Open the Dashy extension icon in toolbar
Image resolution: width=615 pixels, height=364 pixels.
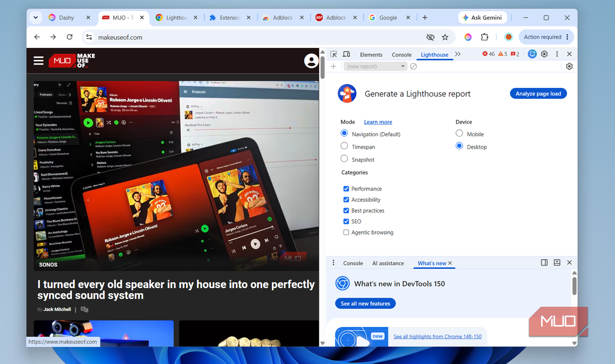point(468,37)
